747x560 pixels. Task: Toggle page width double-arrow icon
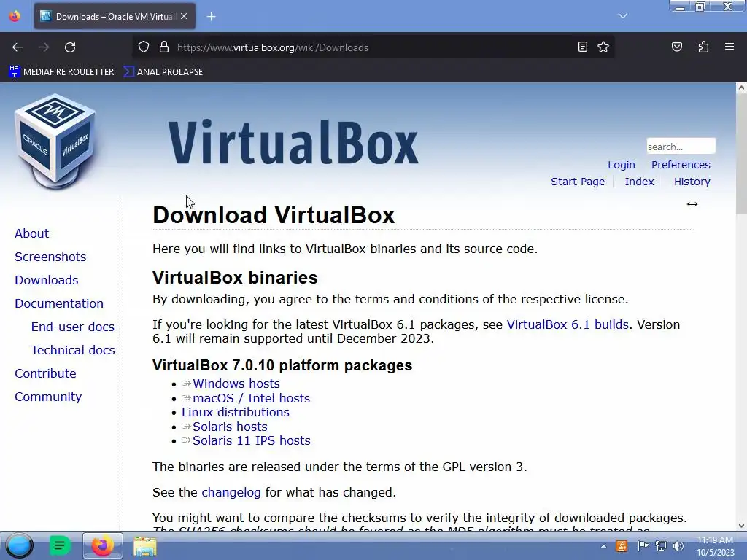click(x=692, y=204)
